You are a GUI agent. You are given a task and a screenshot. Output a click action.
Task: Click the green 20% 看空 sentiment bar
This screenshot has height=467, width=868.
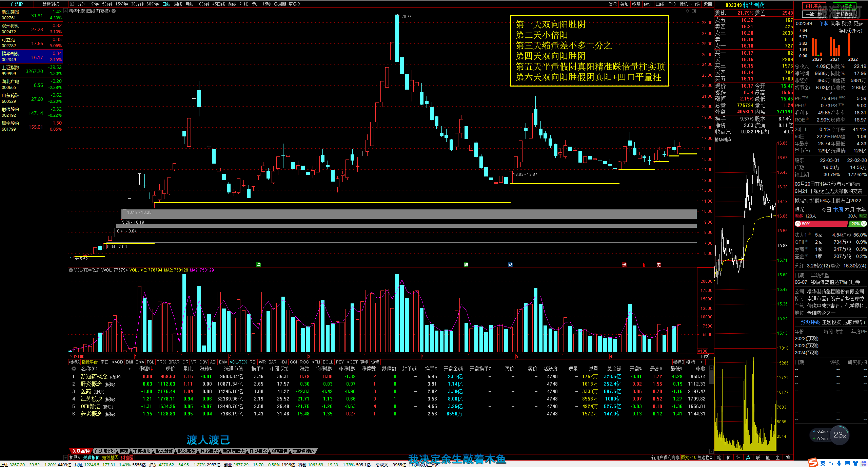point(858,224)
